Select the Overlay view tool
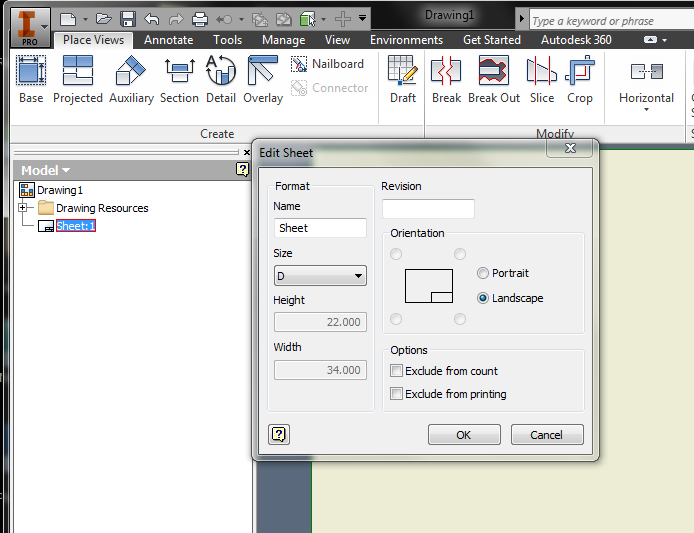694x533 pixels. coord(263,80)
